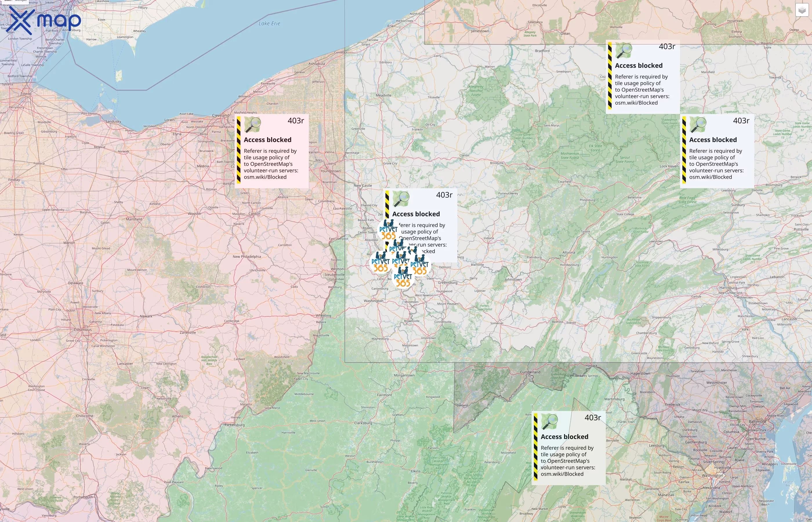The image size is (812, 522).
Task: Click the Findlay label
Action: pos(14,180)
